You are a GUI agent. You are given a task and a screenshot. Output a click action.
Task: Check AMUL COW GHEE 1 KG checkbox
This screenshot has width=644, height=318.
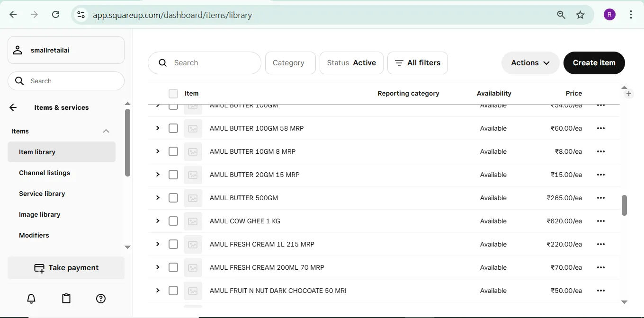point(173,221)
